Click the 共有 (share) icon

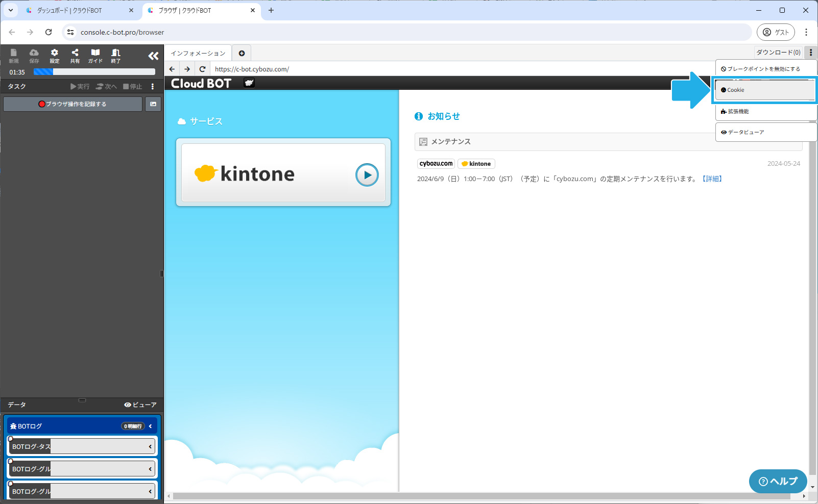point(75,56)
